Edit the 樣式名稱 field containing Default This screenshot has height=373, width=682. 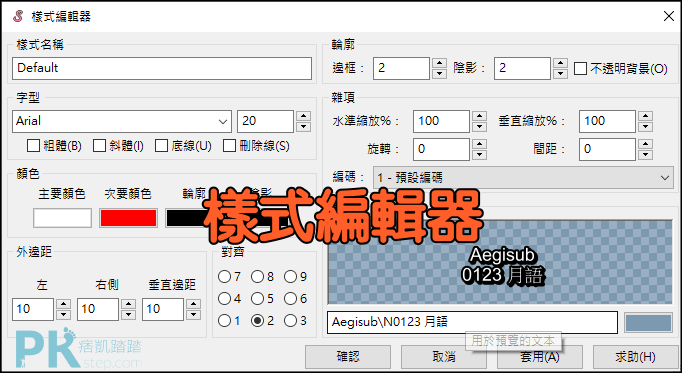pos(162,68)
